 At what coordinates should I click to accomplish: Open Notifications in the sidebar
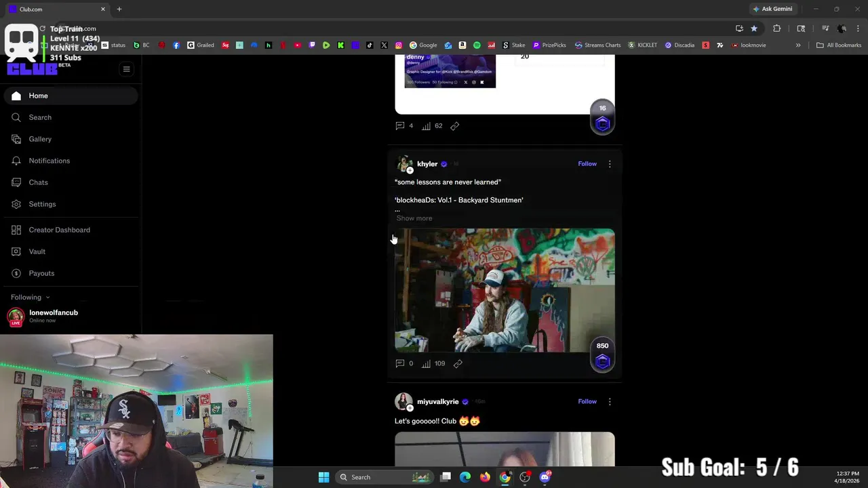[x=71, y=161]
